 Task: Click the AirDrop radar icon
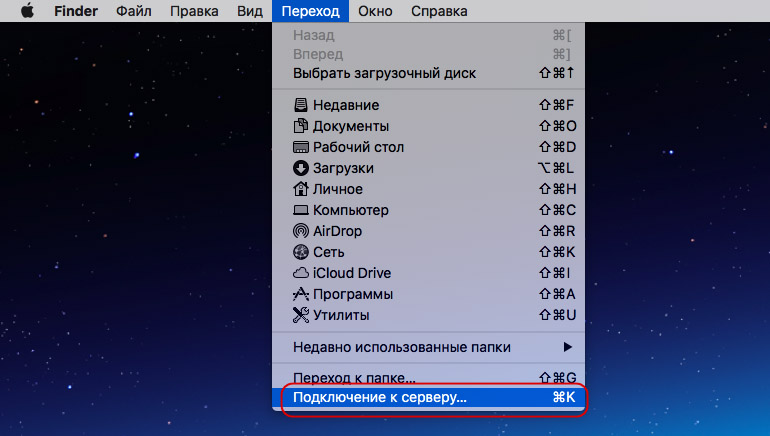coord(301,231)
